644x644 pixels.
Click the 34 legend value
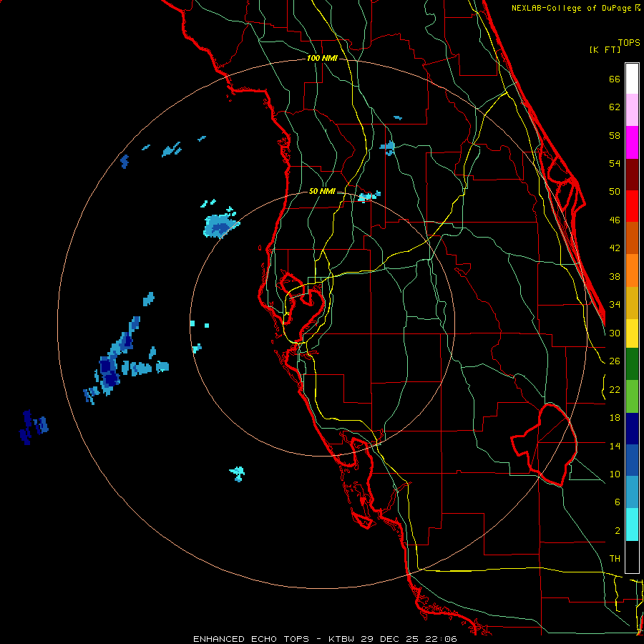615,305
